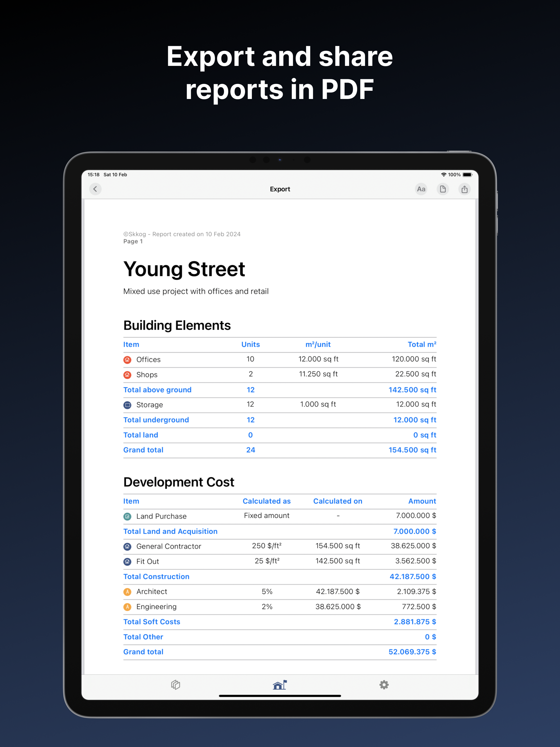560x747 pixels.
Task: Click the '2%' Engineering percentage
Action: point(267,606)
